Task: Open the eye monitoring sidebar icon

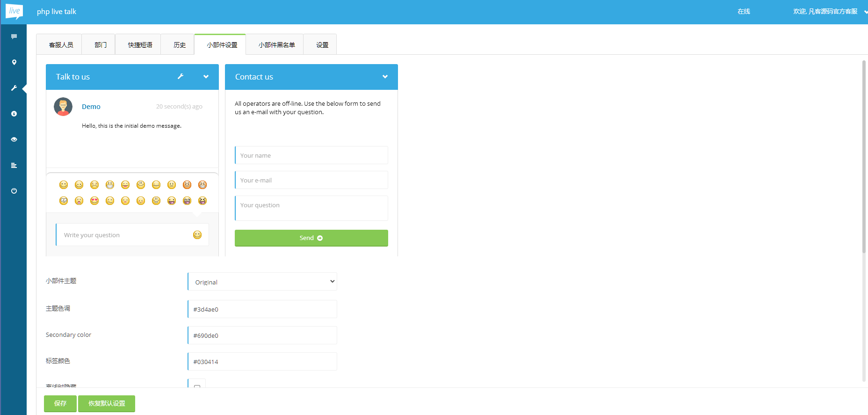Action: 14,139
